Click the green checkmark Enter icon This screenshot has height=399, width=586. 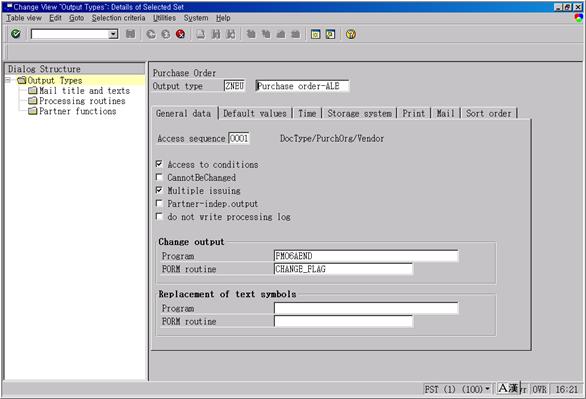tap(15, 34)
